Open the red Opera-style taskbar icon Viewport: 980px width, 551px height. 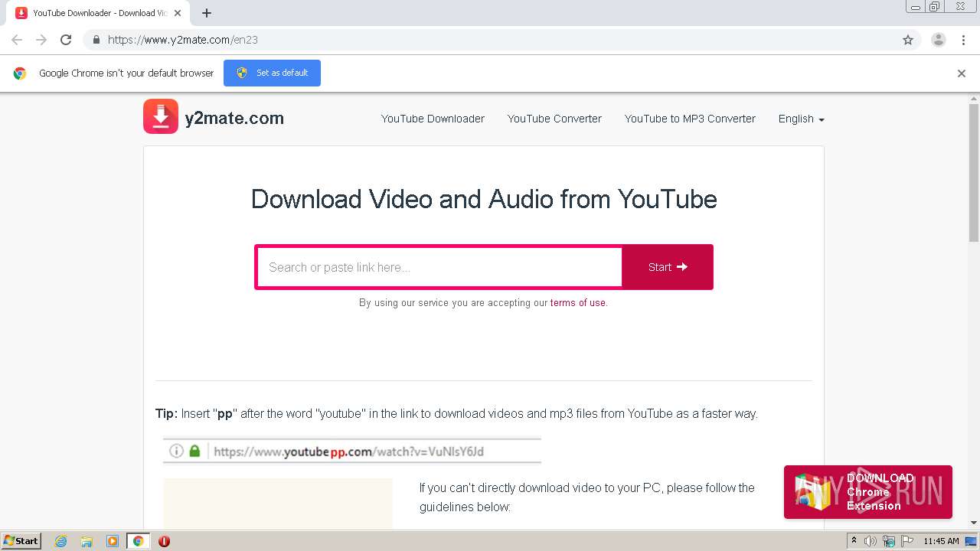164,541
